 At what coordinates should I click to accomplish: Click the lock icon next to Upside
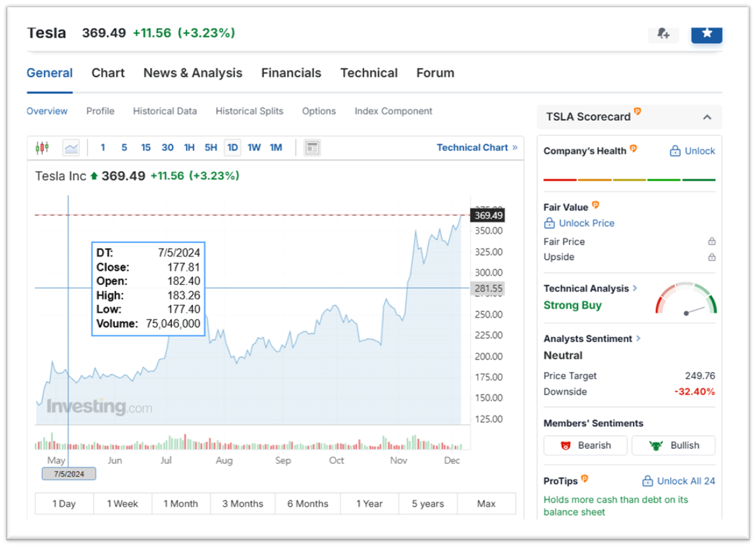coord(712,257)
